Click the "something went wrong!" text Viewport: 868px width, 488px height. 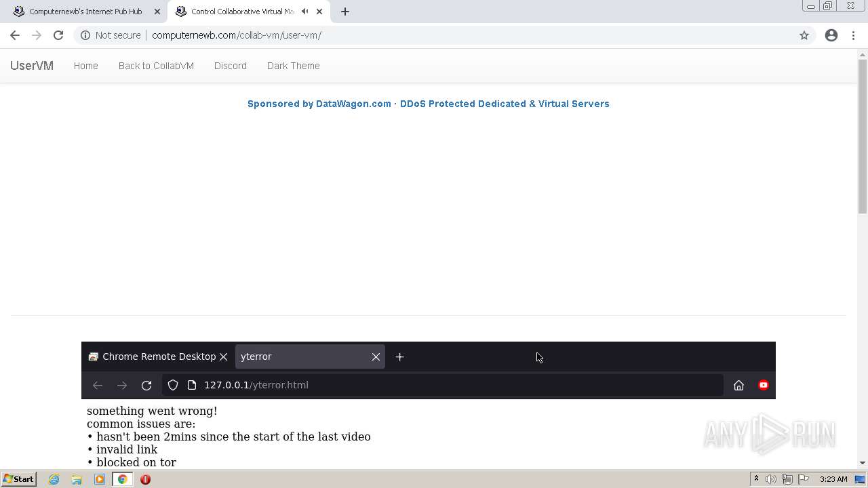[x=152, y=411]
